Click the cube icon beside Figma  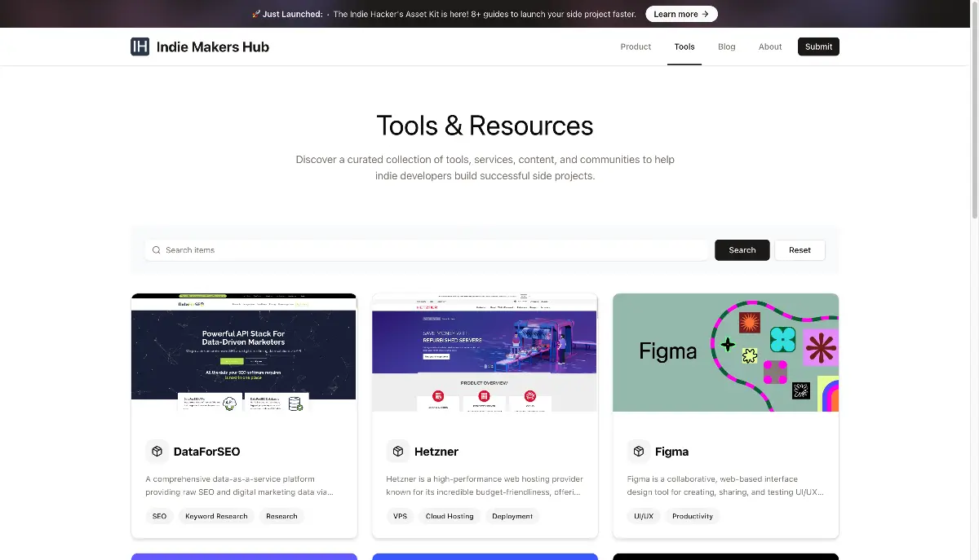[640, 451]
